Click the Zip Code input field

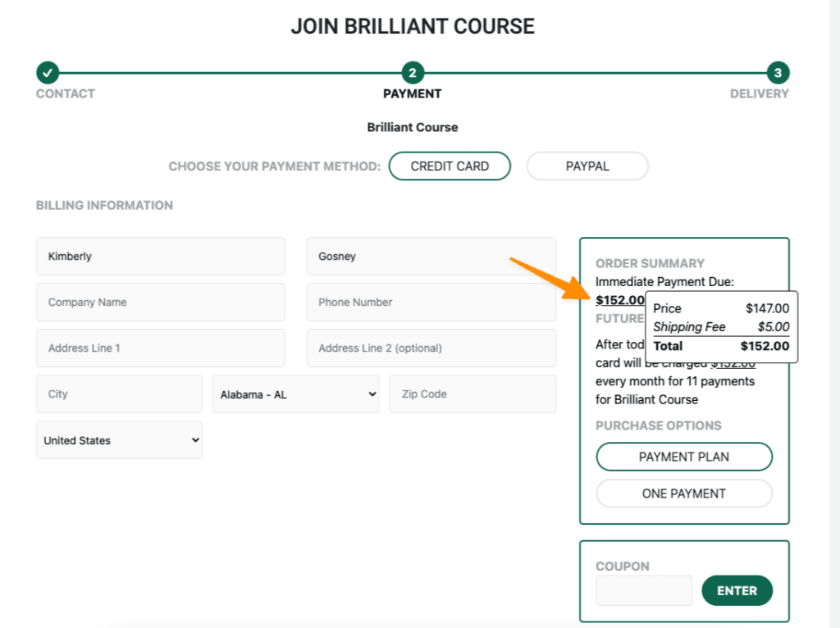tap(472, 394)
